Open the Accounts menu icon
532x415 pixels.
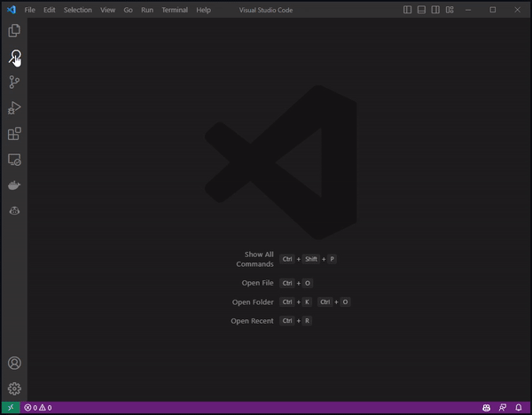click(14, 363)
